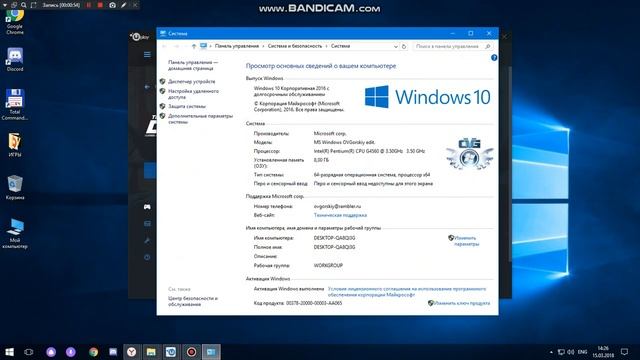
Task: Open Центр безопасности и обслуживания link
Action: pos(193,301)
